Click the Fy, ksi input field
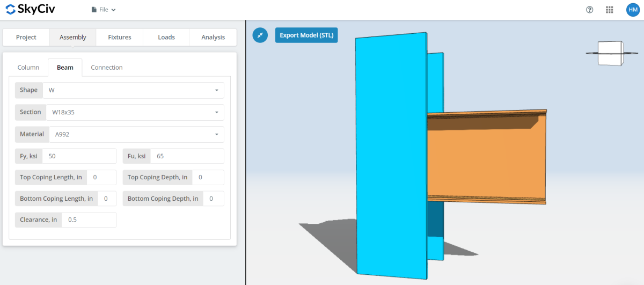The width and height of the screenshot is (644, 285). click(79, 156)
